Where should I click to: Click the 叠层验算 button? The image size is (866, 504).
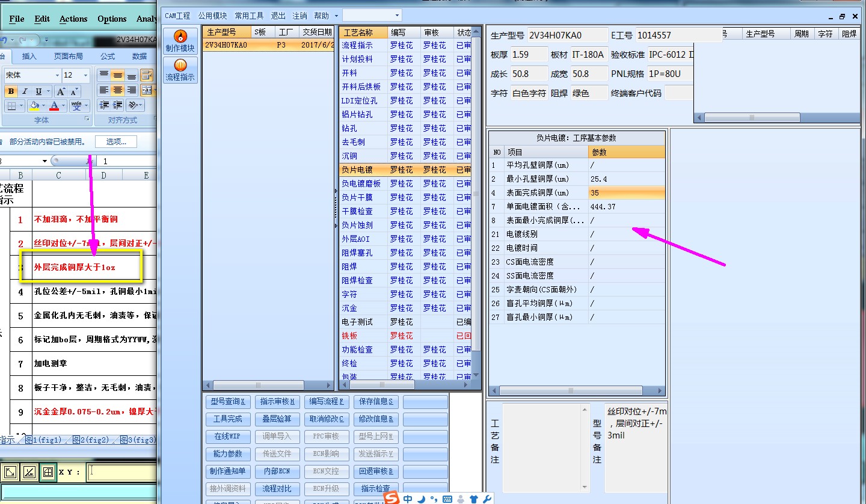[277, 419]
